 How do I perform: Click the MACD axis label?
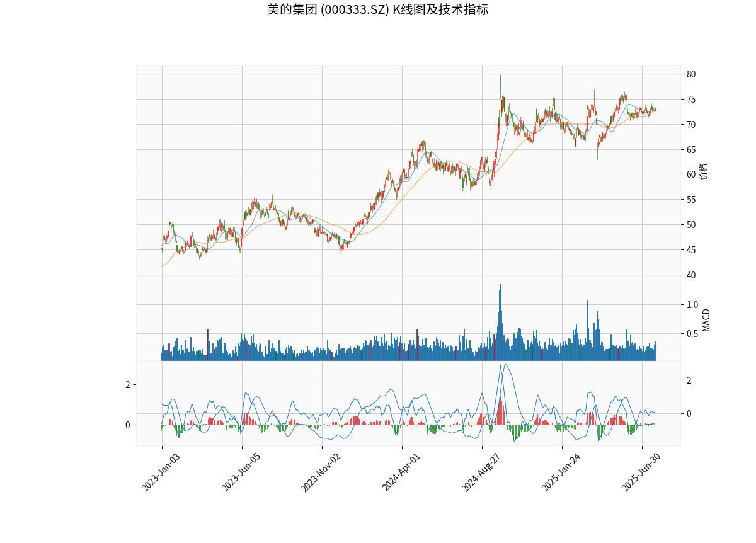click(706, 319)
